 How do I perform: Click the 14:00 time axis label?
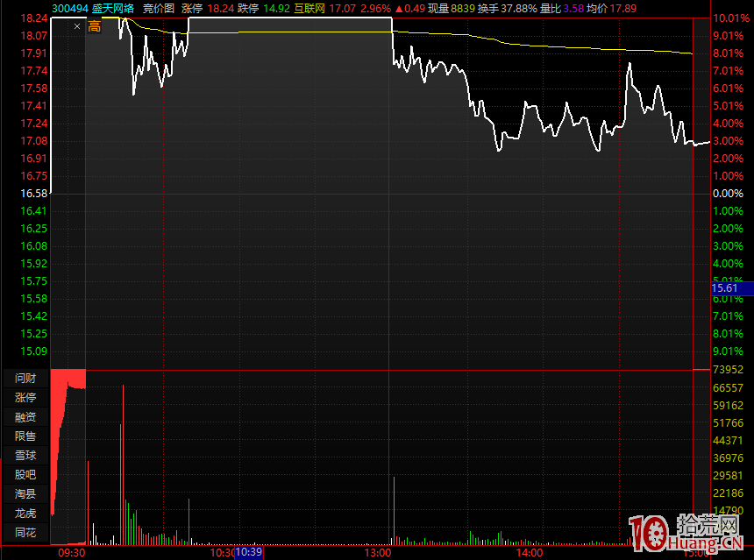[x=529, y=553]
